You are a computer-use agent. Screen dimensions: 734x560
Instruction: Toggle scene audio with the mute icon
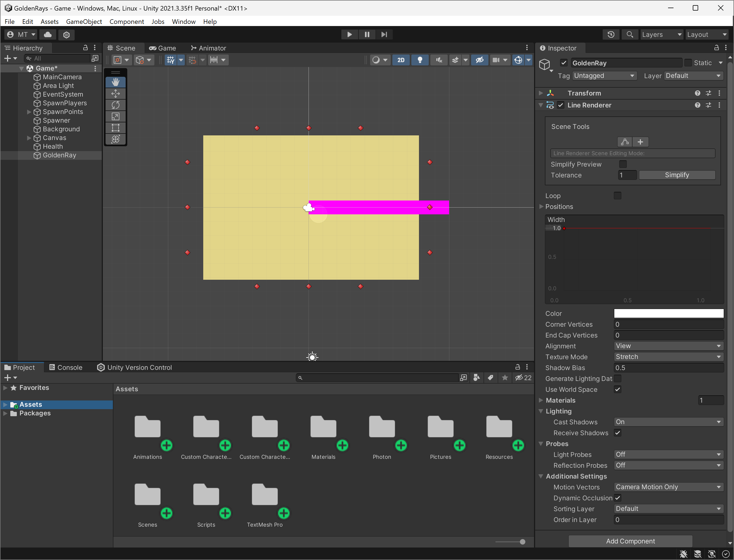[439, 60]
